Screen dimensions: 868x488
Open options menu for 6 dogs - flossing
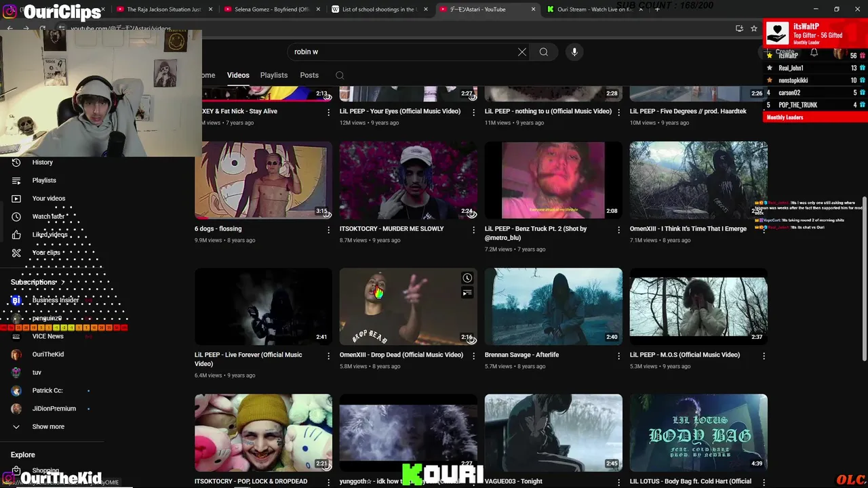coord(329,230)
